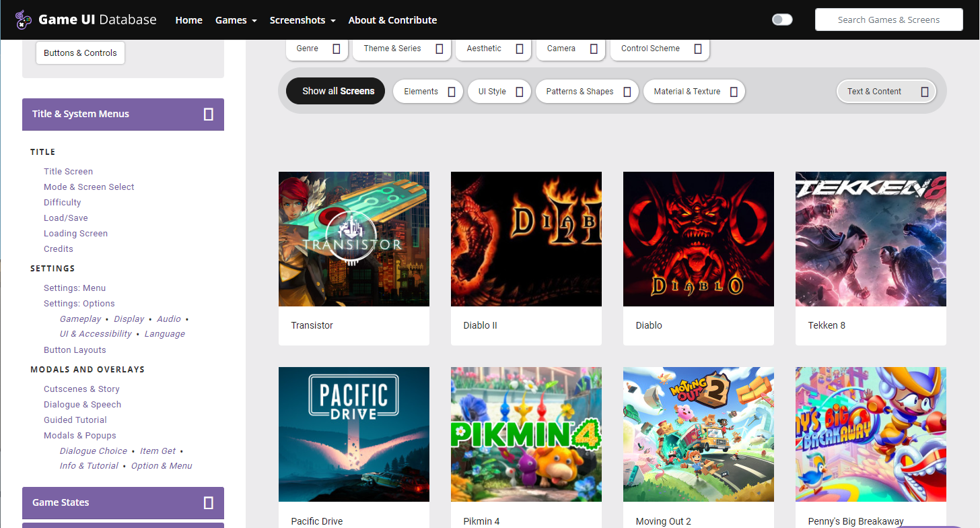This screenshot has width=980, height=528.
Task: Select the Gameplay settings sub-link
Action: click(80, 319)
